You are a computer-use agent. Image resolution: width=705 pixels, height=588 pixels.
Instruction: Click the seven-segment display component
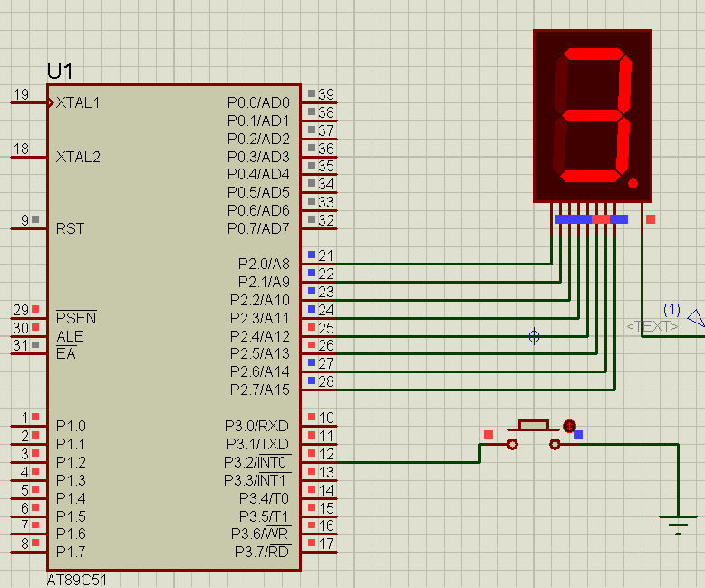(x=593, y=116)
